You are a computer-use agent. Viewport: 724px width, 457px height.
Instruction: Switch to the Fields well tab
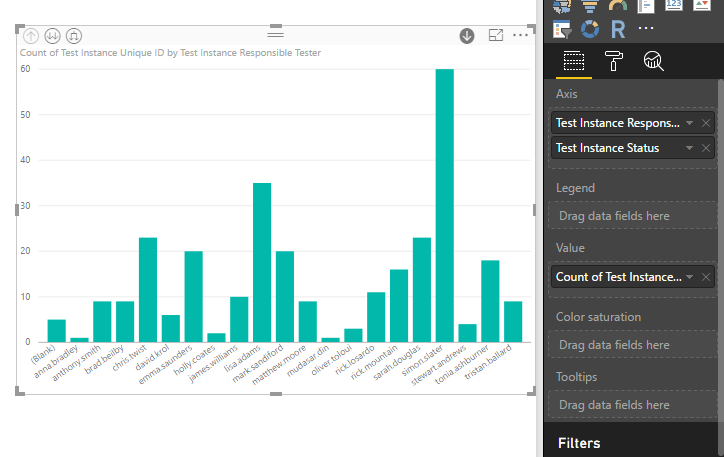click(574, 61)
